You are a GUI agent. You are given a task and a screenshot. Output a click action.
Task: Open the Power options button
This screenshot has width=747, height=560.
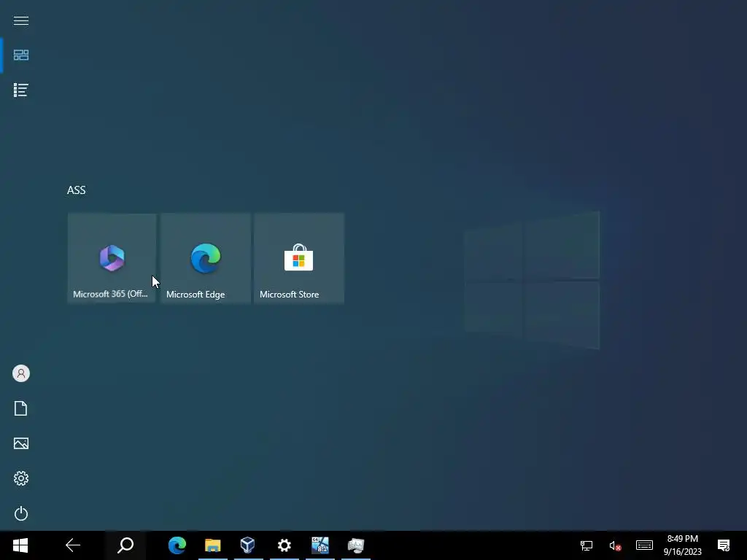[21, 513]
